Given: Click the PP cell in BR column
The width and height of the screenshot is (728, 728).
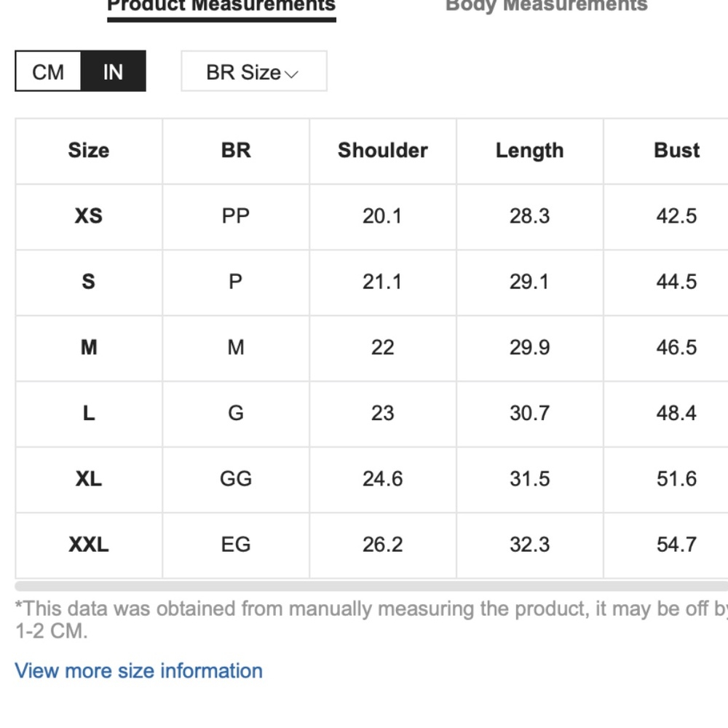Looking at the screenshot, I should [x=236, y=216].
